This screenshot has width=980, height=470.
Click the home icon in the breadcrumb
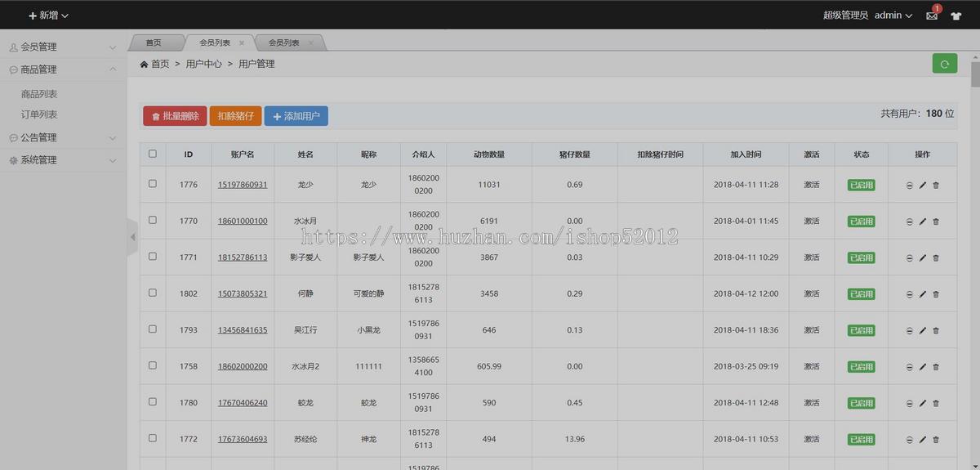point(144,64)
